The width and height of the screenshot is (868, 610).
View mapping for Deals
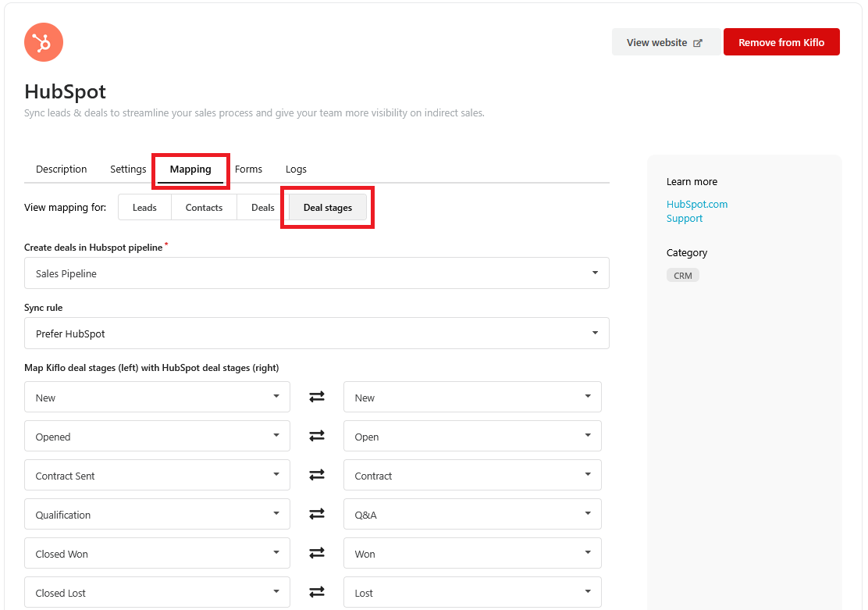263,207
